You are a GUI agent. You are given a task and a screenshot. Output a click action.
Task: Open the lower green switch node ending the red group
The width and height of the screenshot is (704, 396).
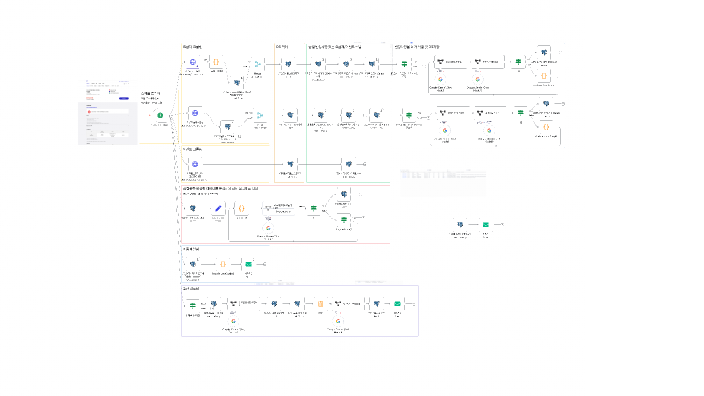343,220
